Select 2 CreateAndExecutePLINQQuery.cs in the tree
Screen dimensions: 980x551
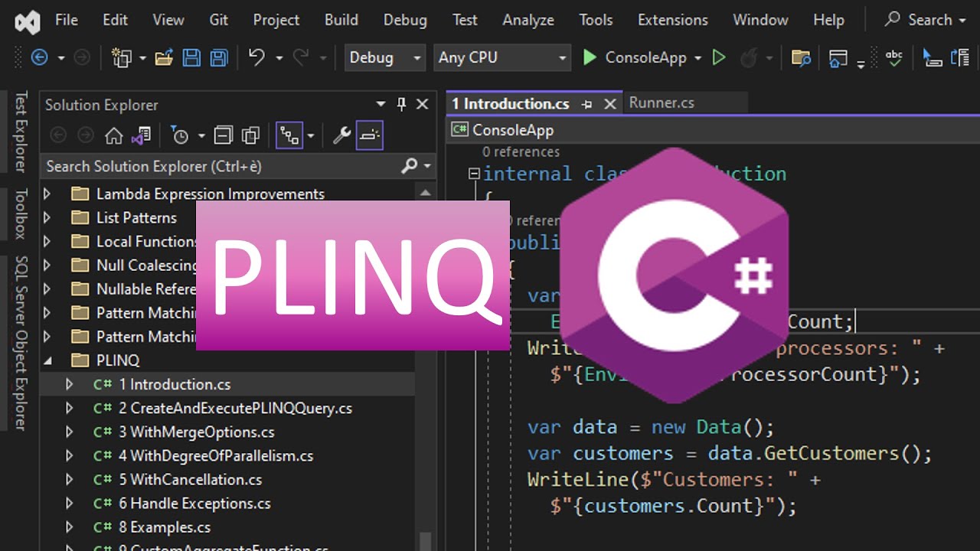235,408
